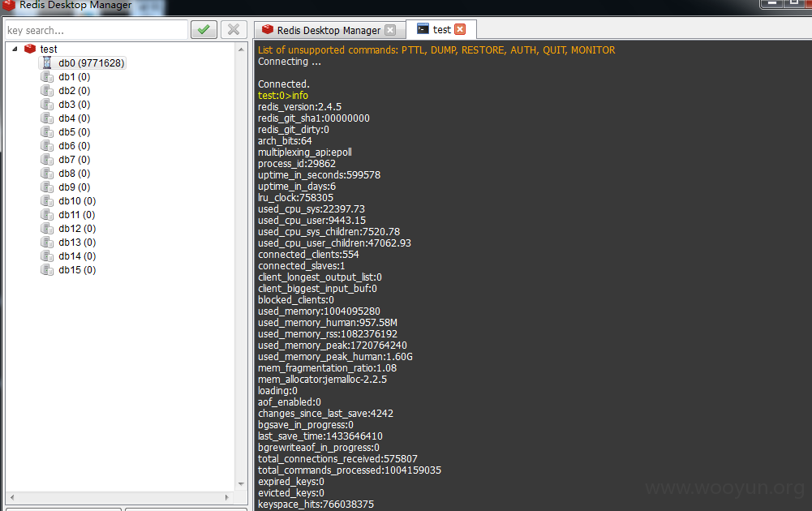The height and width of the screenshot is (511, 812).
Task: Click the database icon next to db7
Action: click(47, 160)
